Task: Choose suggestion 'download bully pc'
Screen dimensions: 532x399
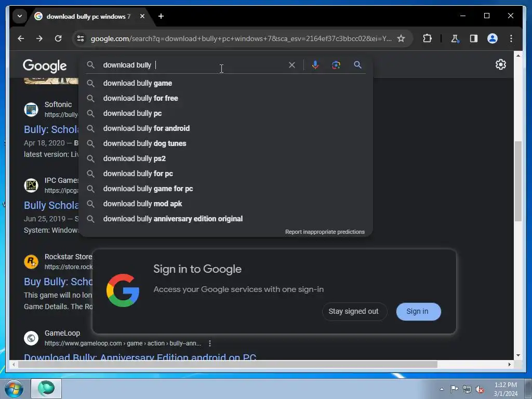Action: [x=226, y=113]
